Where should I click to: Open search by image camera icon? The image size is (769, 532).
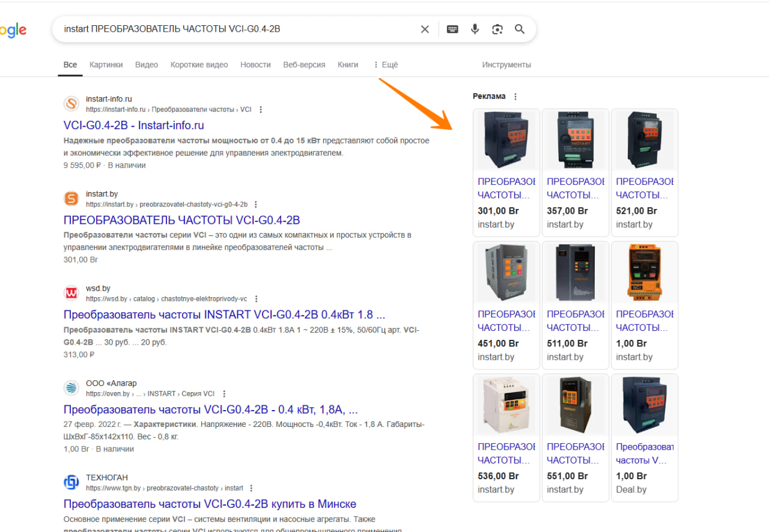pos(497,29)
